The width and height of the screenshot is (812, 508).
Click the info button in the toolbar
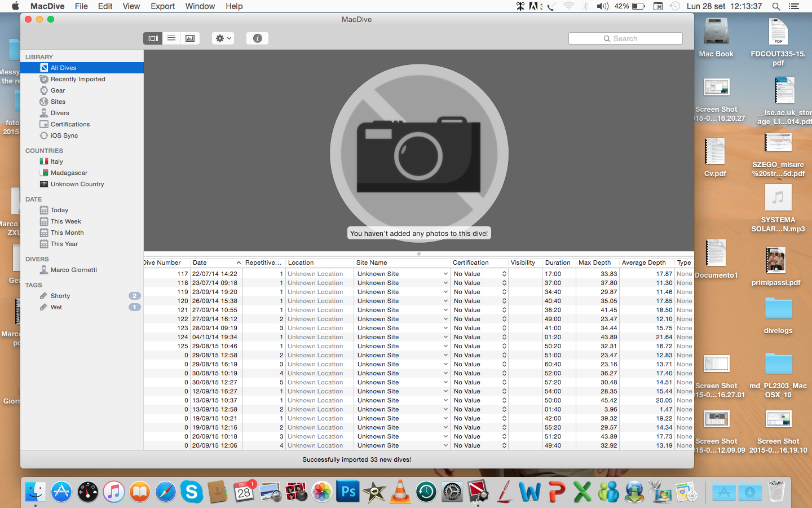257,38
